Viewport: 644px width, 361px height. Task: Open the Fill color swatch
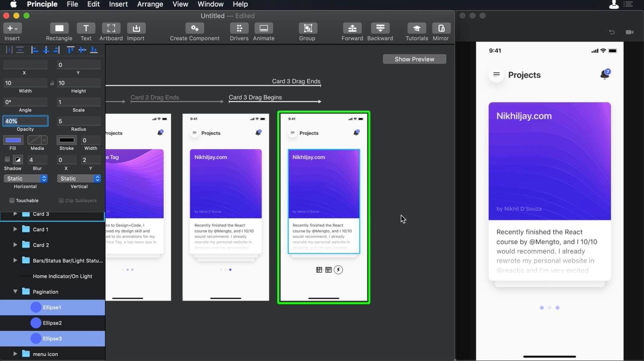(13, 140)
